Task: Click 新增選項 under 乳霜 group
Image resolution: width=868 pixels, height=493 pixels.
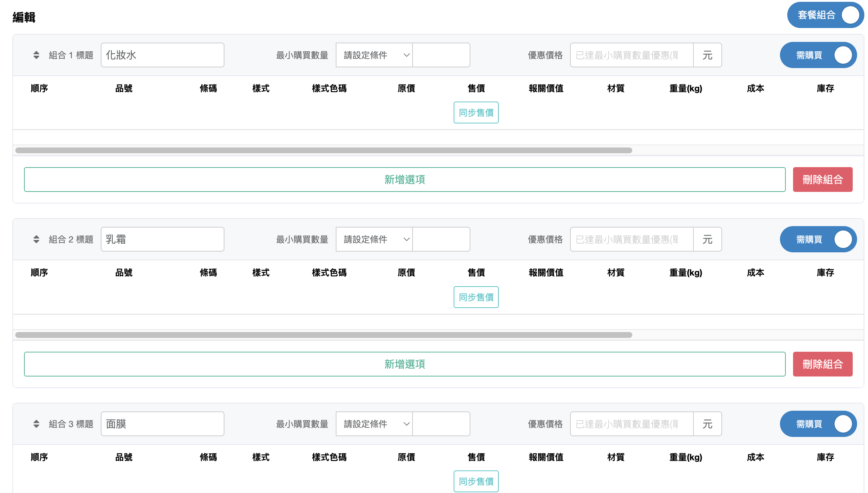Action: tap(405, 364)
